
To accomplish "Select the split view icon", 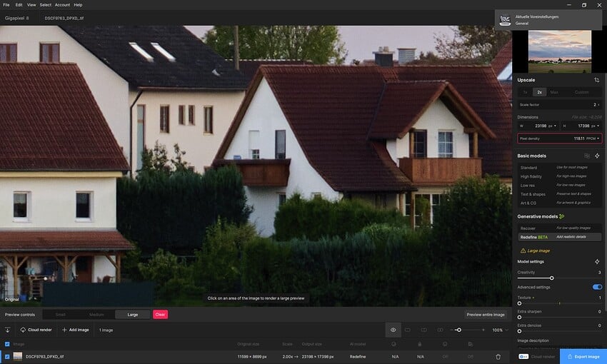I will tap(424, 330).
